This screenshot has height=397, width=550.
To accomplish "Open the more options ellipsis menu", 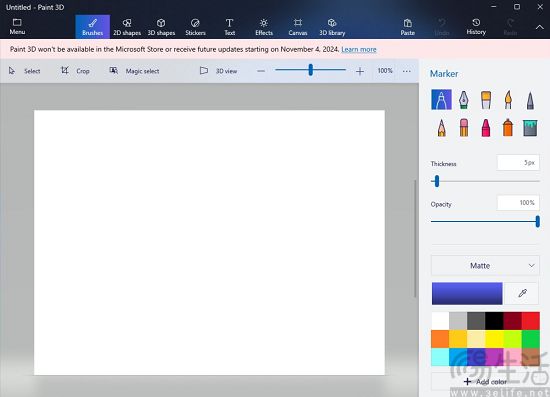I will 407,71.
